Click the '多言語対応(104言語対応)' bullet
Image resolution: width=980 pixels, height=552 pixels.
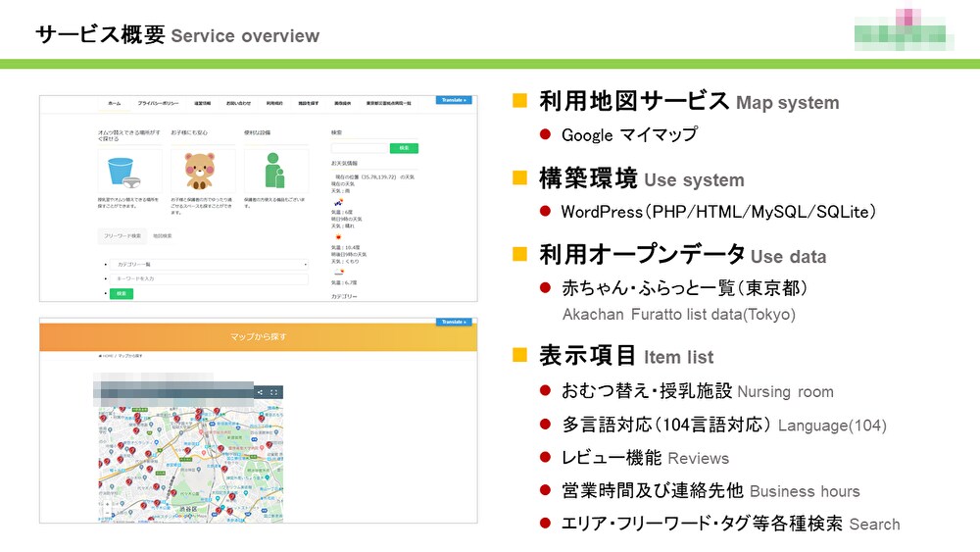point(666,425)
